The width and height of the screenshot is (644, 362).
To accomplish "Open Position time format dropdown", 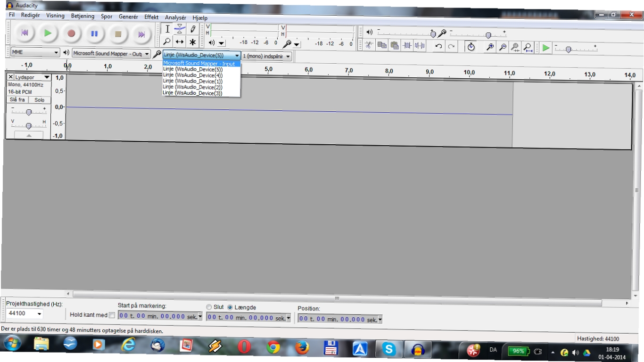I will click(x=380, y=320).
